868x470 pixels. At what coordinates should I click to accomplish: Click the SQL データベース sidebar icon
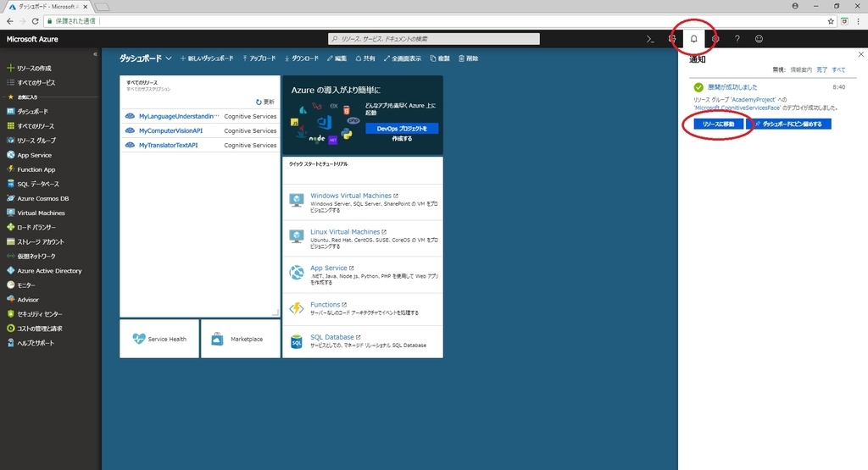pyautogui.click(x=10, y=184)
